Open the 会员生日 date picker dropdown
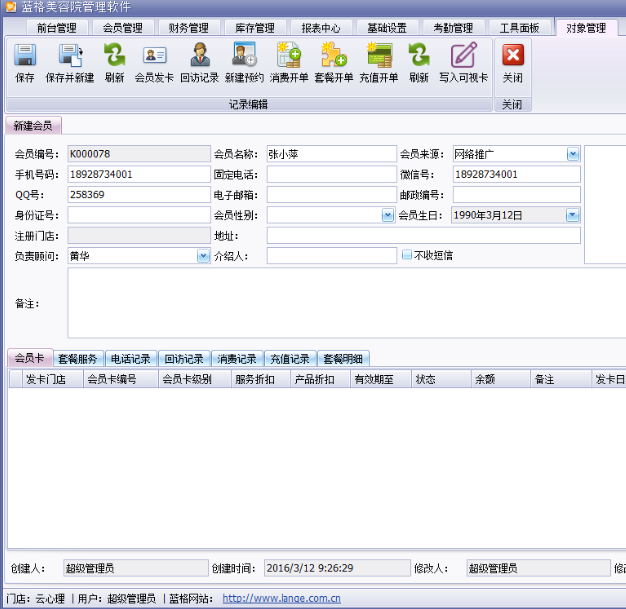Image resolution: width=626 pixels, height=609 pixels. click(x=573, y=215)
